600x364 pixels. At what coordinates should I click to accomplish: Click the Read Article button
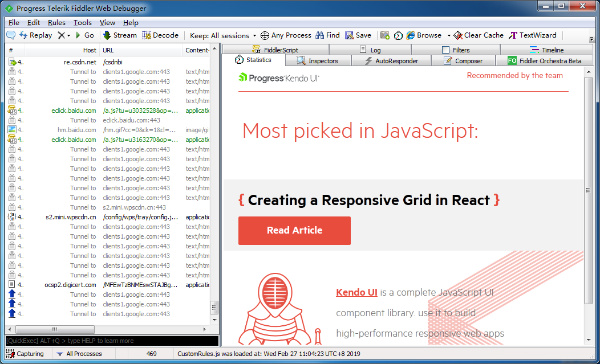[294, 231]
